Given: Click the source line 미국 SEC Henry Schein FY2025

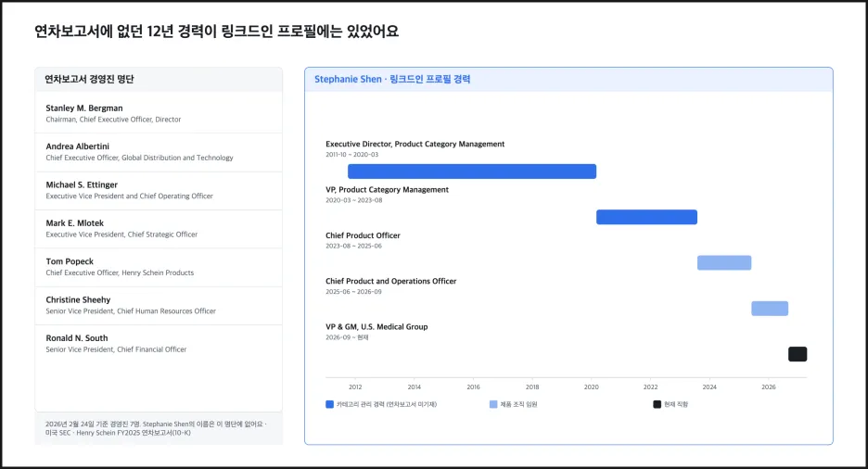Looking at the screenshot, I should (118, 433).
